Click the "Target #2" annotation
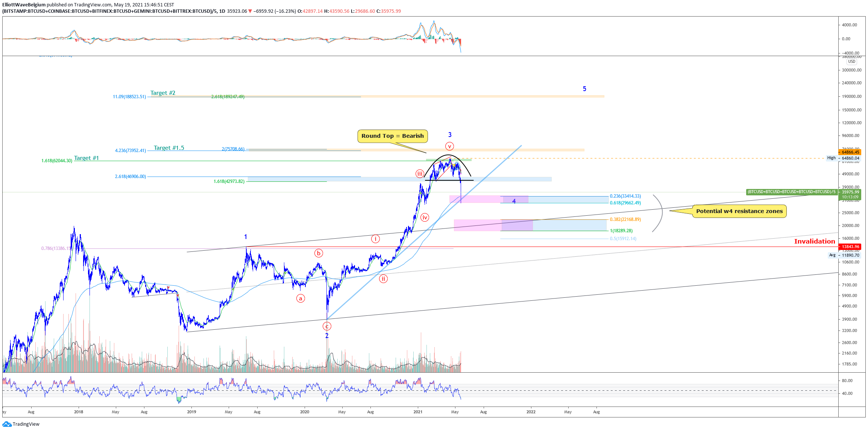The image size is (868, 431). pos(163,93)
